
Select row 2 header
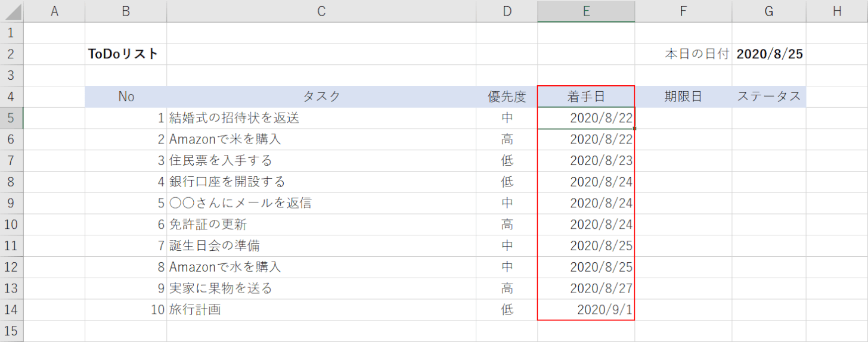tap(12, 54)
